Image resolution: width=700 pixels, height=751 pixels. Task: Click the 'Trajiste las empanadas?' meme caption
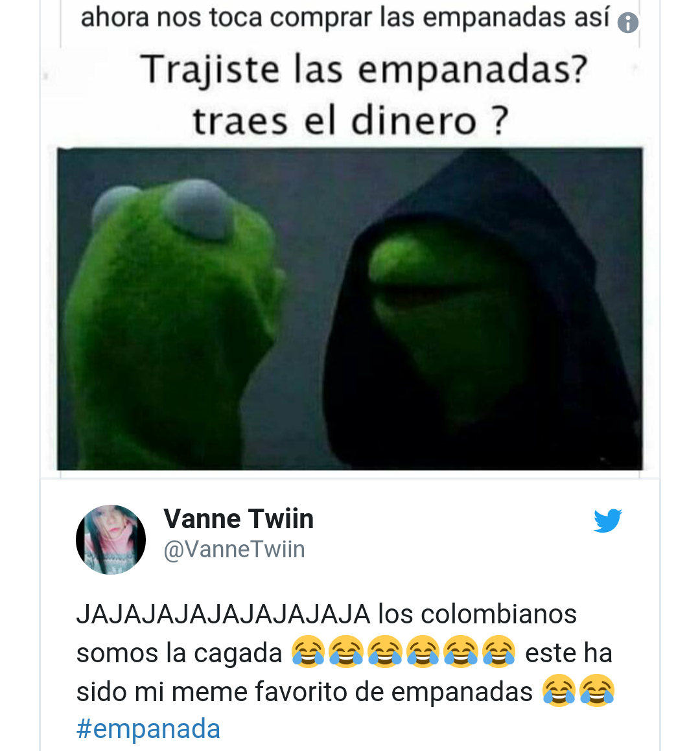[x=364, y=70]
